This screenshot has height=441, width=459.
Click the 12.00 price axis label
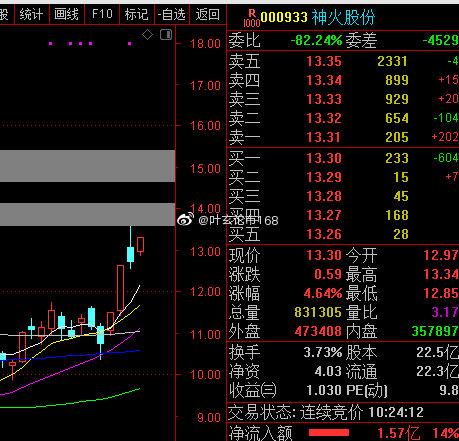[205, 292]
